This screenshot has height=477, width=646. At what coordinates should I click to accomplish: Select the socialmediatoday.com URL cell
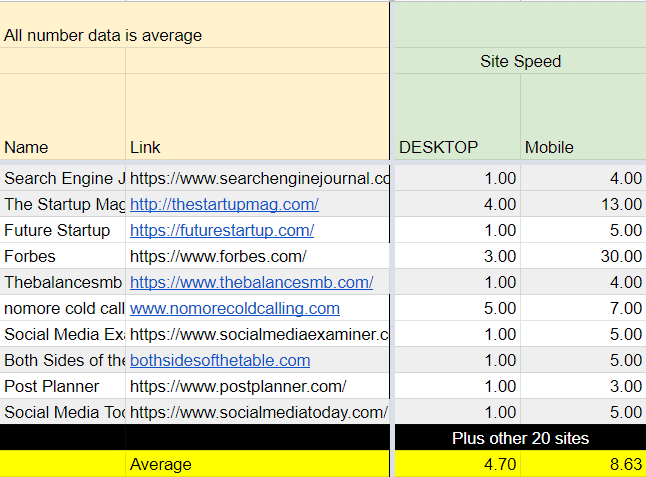257,412
